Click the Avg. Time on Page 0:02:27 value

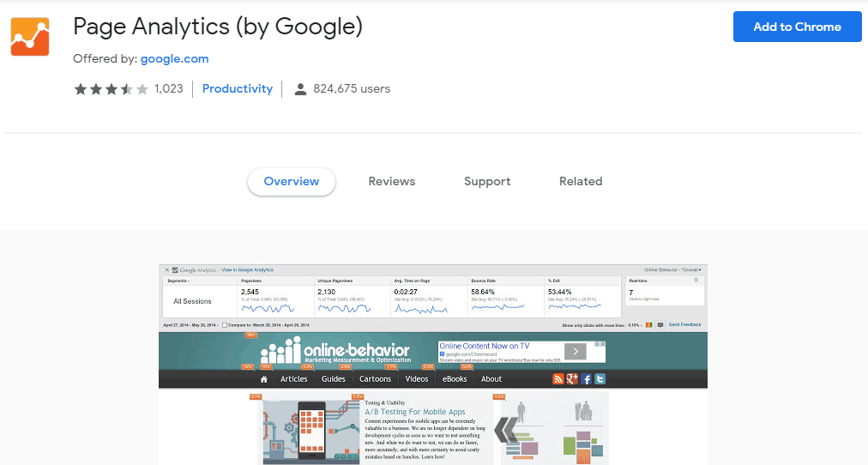406,292
